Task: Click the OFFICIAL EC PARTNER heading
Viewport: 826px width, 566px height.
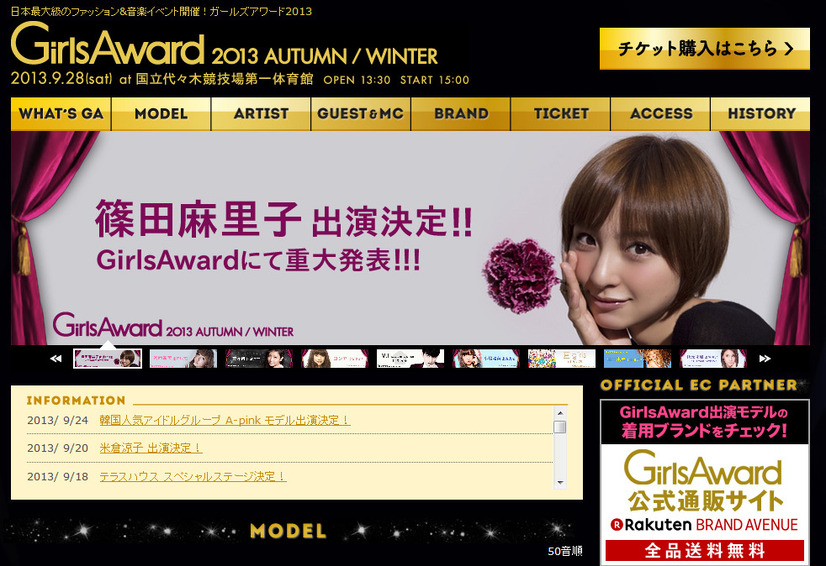Action: coord(699,385)
